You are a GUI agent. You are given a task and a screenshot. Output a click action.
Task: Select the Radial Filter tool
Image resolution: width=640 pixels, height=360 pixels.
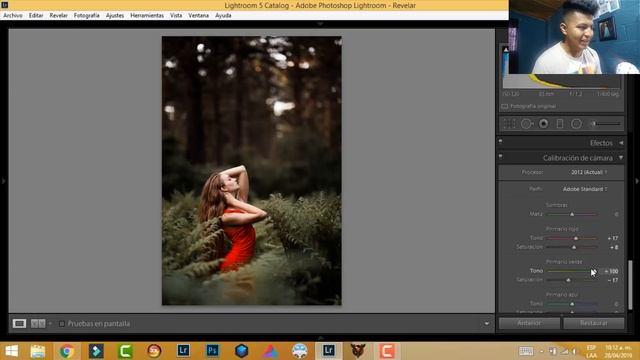coord(576,124)
